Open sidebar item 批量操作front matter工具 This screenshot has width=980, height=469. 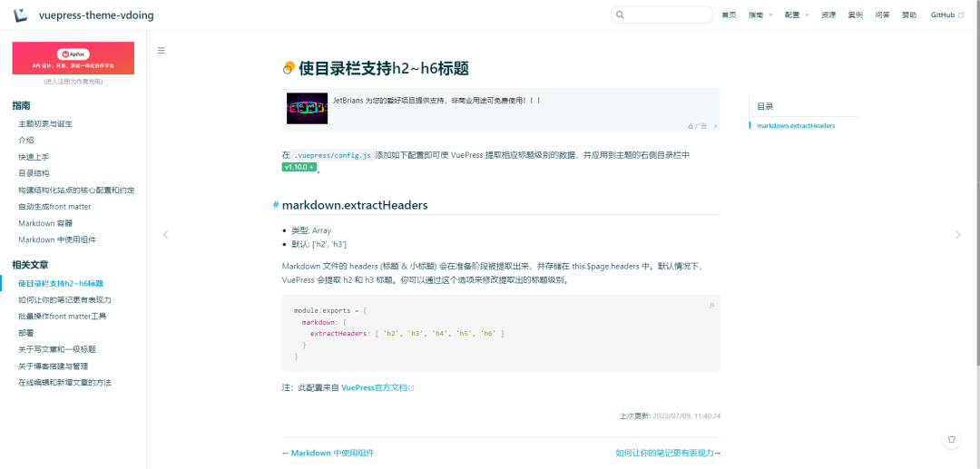[x=62, y=316]
